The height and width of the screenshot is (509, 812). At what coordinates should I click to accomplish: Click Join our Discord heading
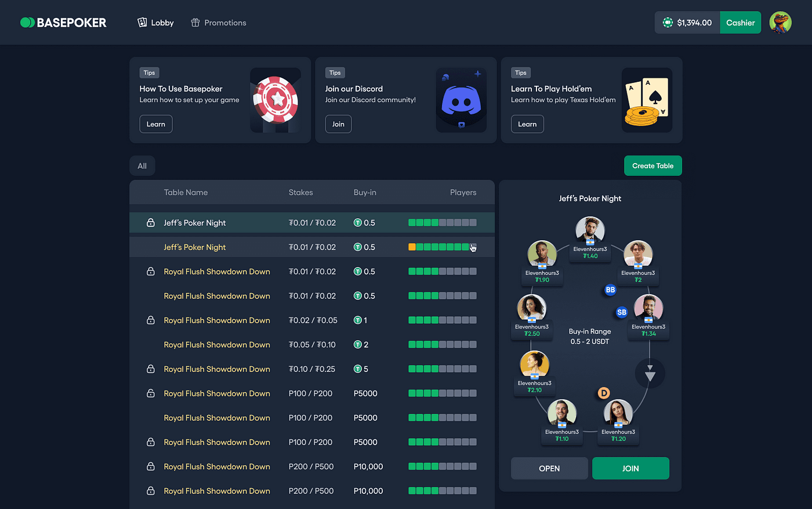(x=354, y=89)
